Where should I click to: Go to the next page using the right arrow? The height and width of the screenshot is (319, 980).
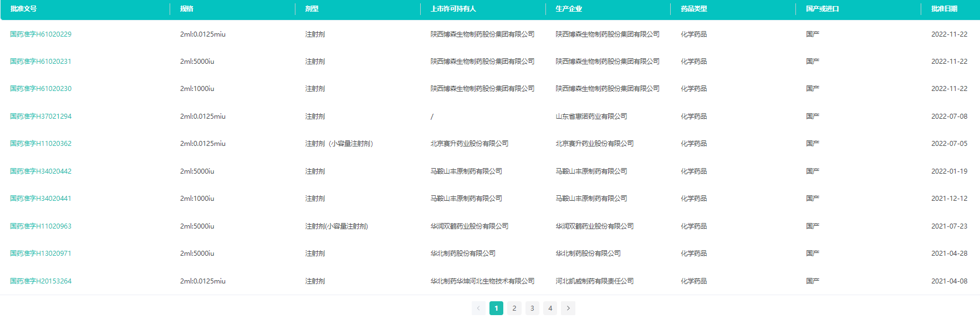tap(568, 308)
